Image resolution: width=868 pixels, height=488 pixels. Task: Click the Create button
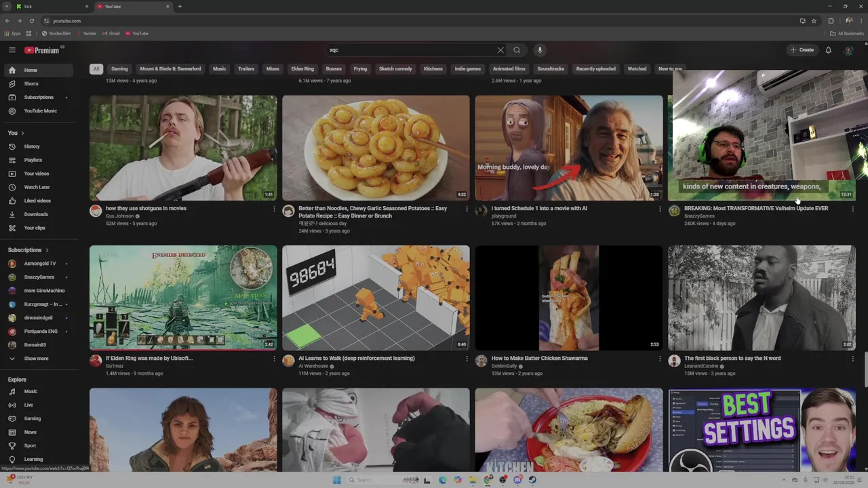[802, 50]
